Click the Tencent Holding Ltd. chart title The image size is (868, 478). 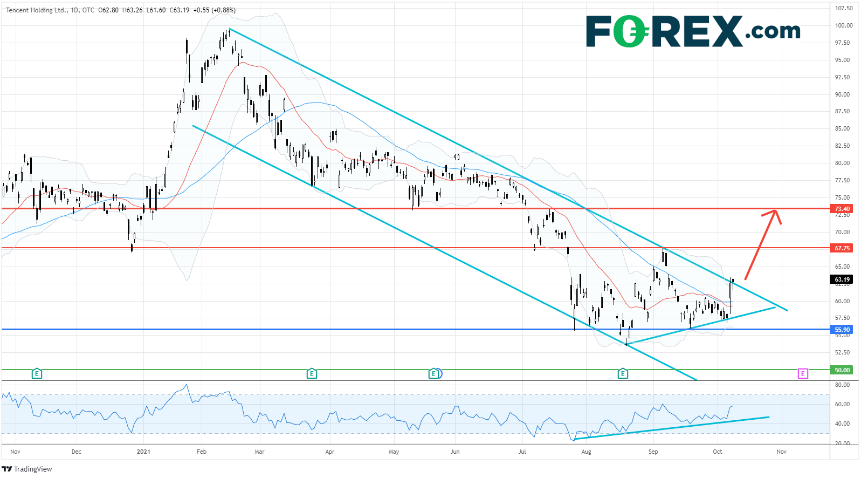tap(37, 10)
